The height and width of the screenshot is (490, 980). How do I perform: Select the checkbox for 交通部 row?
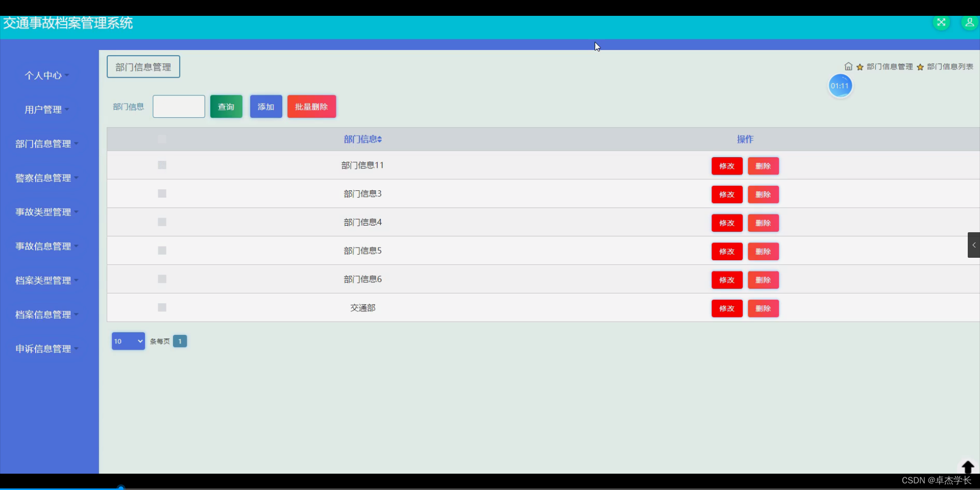click(162, 307)
